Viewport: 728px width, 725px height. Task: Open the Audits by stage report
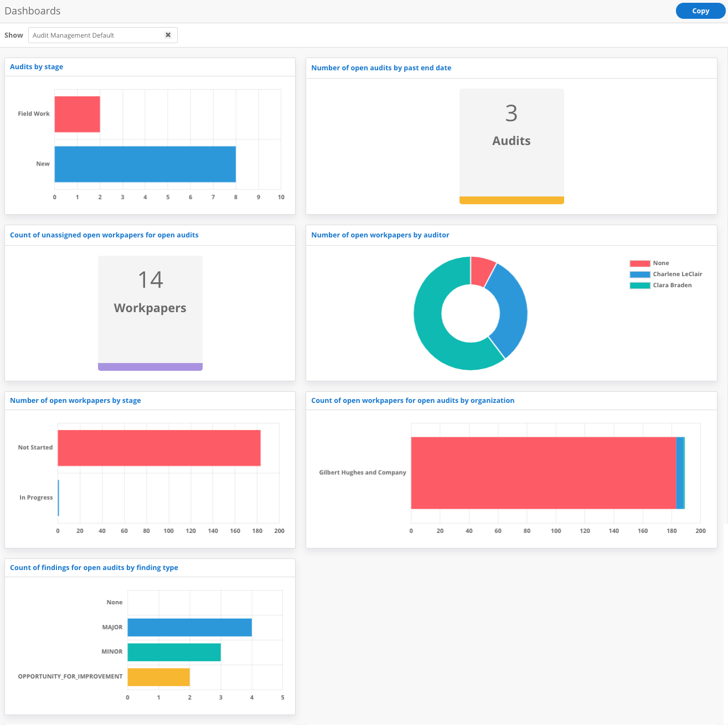37,66
